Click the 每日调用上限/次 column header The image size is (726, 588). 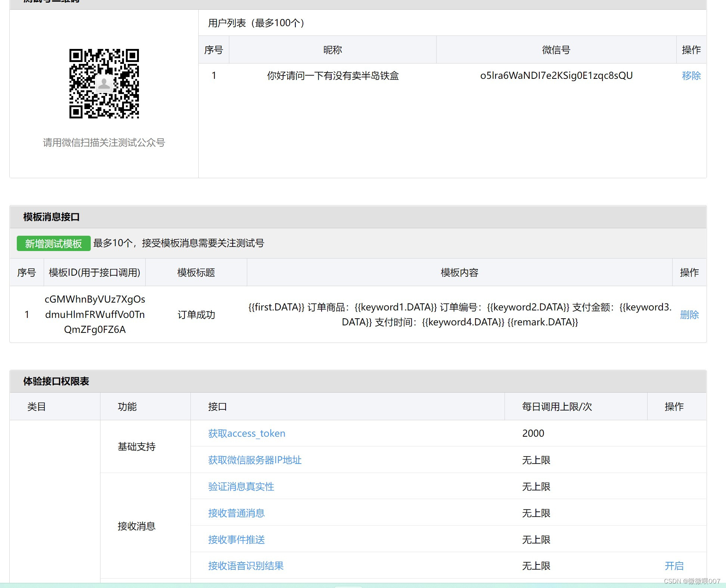pos(557,406)
